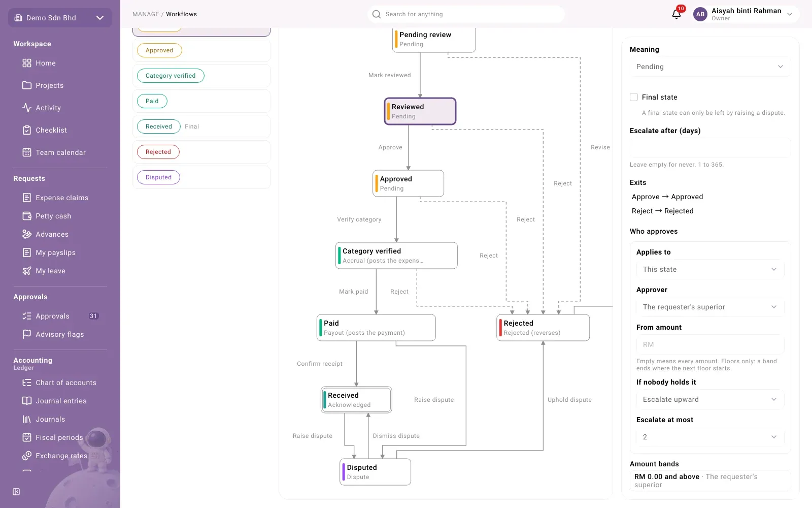Select the Reviewed node in the diagram
Viewport: 812px width, 508px height.
tap(420, 111)
